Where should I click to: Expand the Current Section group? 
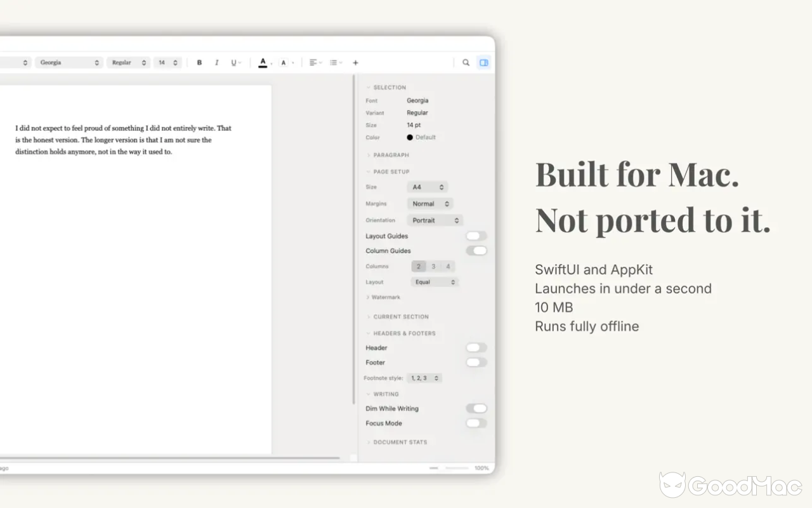pos(397,317)
